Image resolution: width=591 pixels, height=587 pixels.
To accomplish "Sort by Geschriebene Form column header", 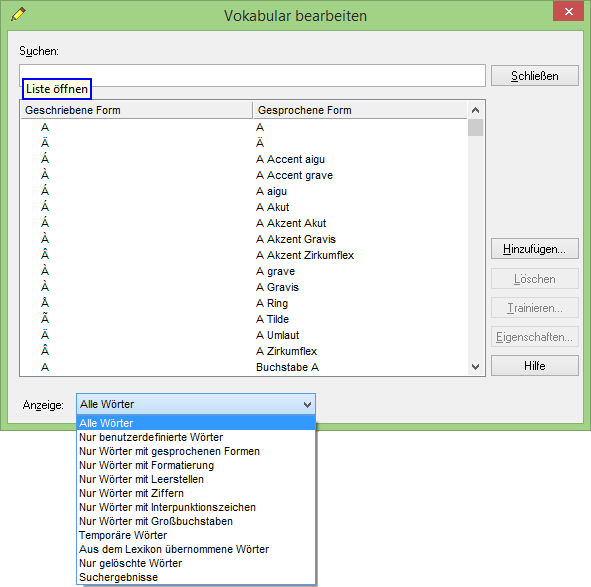I will 136,110.
